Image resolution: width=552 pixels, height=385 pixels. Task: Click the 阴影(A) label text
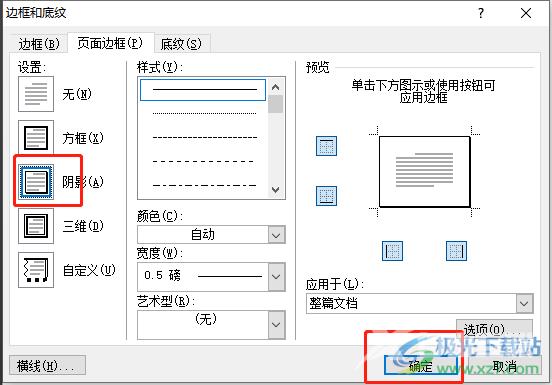point(83,182)
